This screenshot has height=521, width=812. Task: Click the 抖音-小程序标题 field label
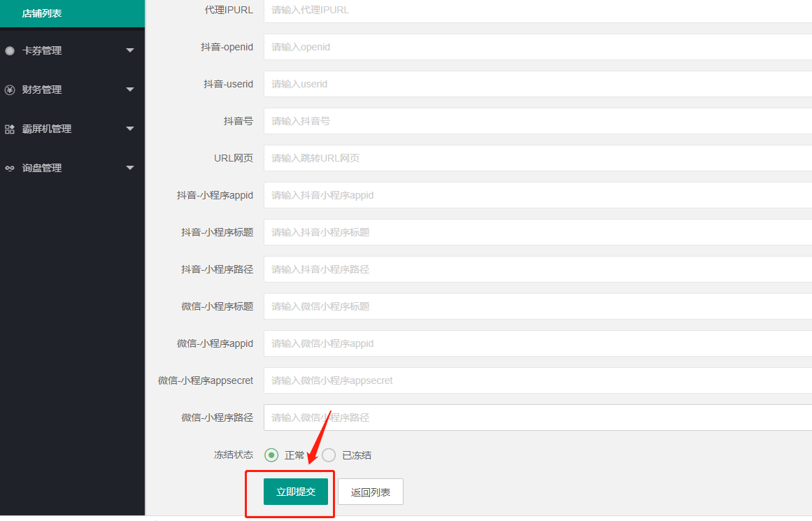click(218, 233)
